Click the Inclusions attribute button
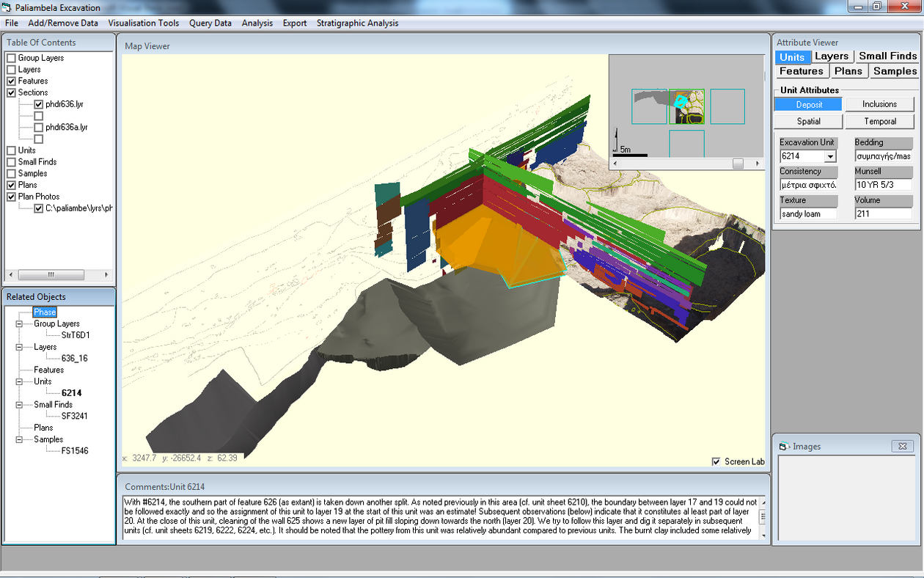The height and width of the screenshot is (578, 924). point(879,103)
